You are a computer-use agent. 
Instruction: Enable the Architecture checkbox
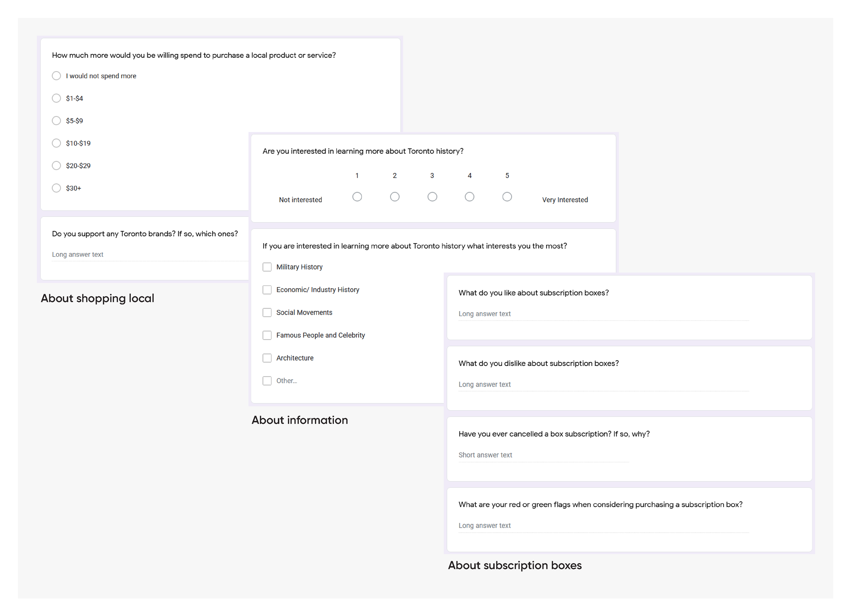267,358
